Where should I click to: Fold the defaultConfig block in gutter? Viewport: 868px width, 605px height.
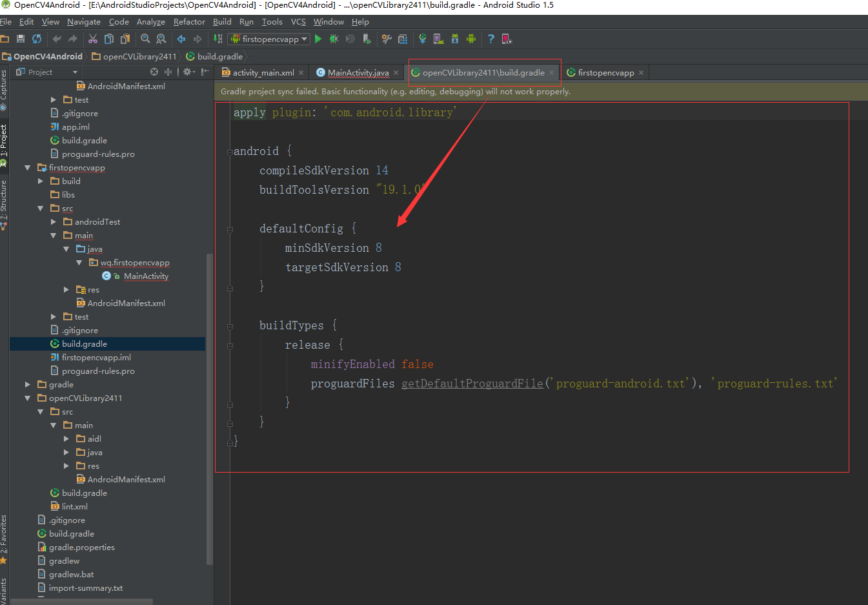pyautogui.click(x=230, y=229)
